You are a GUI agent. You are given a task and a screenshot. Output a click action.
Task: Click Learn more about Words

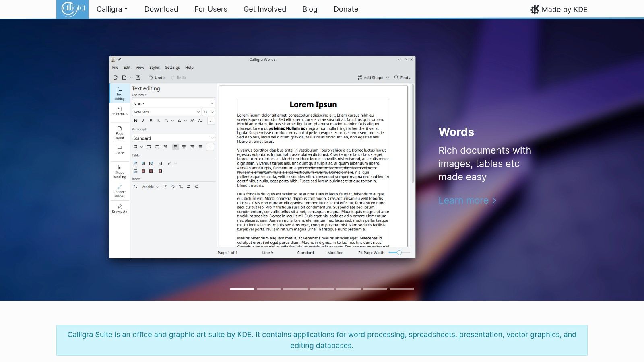point(467,200)
